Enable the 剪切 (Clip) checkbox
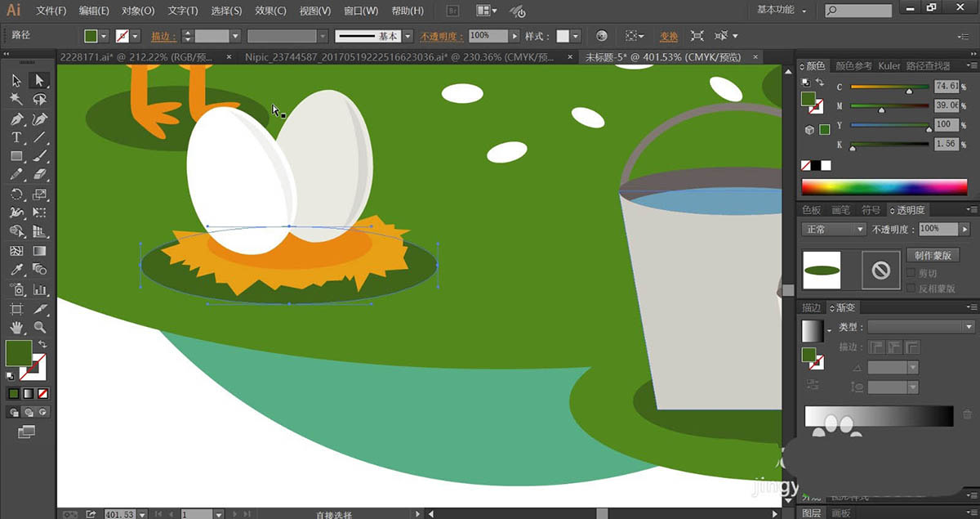The image size is (980, 519). click(x=912, y=273)
